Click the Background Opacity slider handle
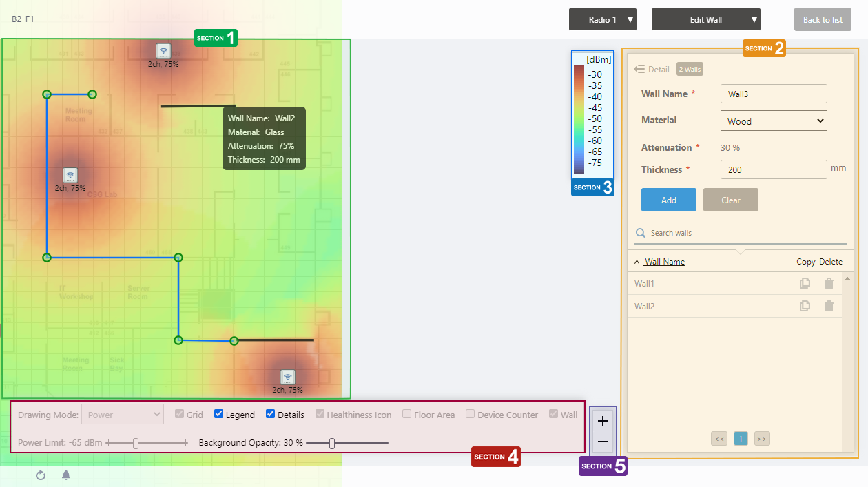Viewport: 868px width, 487px height. 332,444
